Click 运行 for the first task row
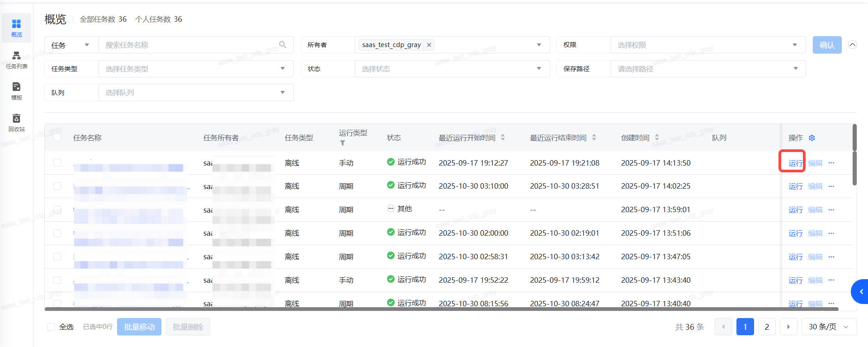Viewport: 868px width, 347px height. [795, 163]
